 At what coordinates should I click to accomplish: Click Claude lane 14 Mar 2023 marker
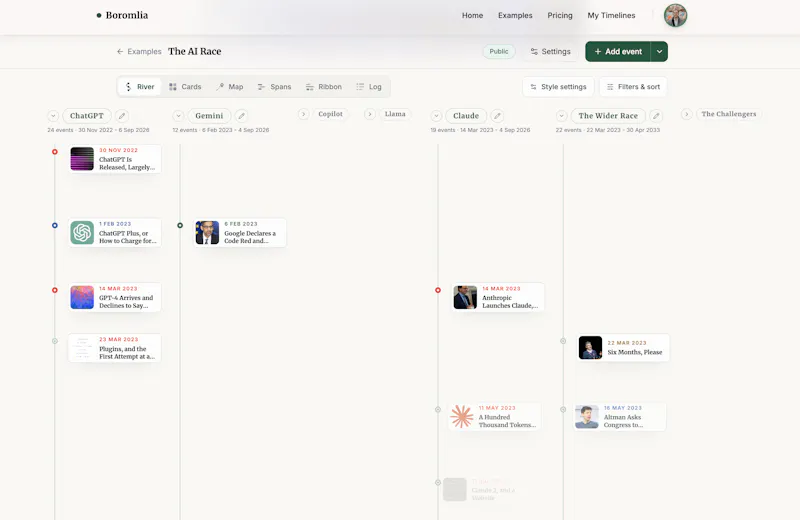click(438, 290)
